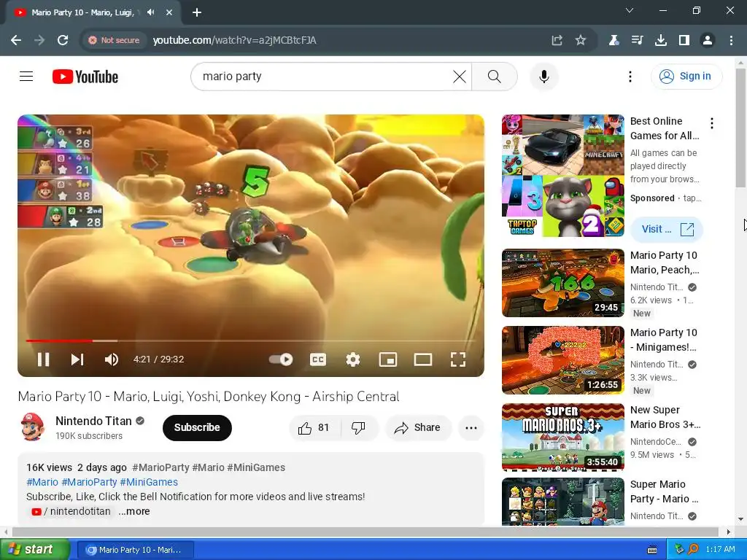Mute the tab via speaker icon
The width and height of the screenshot is (747, 560).
pos(151,12)
